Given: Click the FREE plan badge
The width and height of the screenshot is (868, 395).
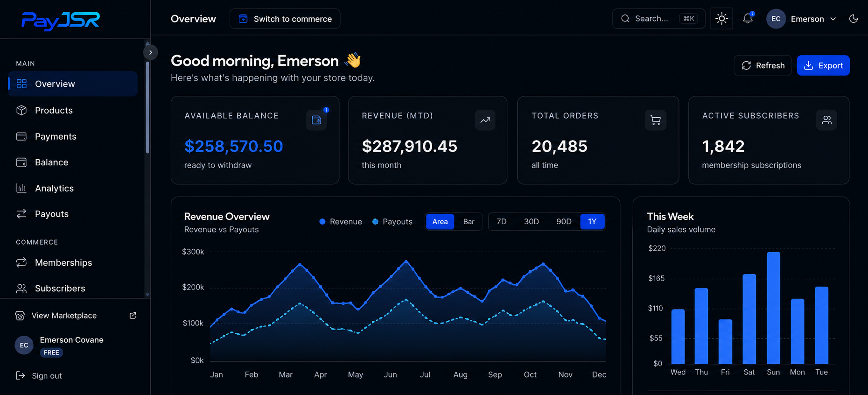Looking at the screenshot, I should point(51,353).
